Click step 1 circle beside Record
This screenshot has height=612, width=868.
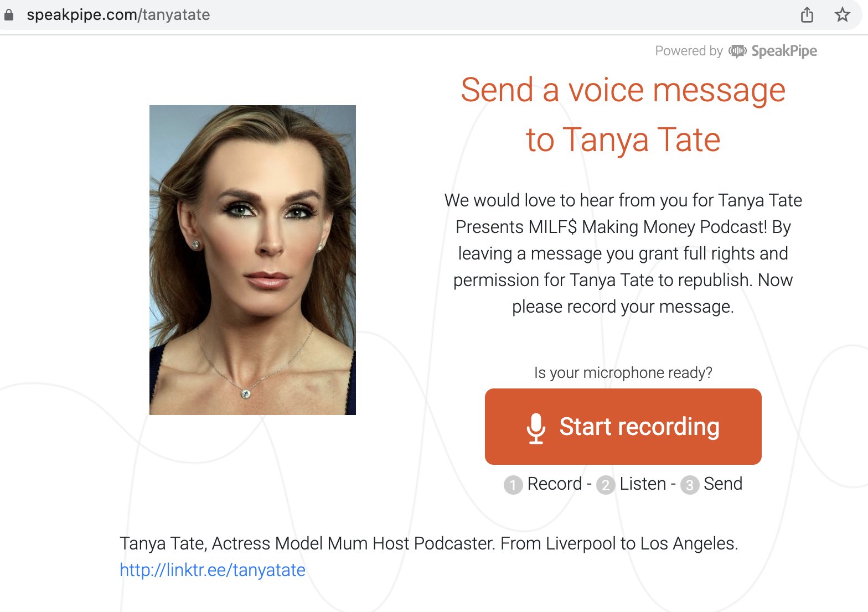click(x=513, y=485)
